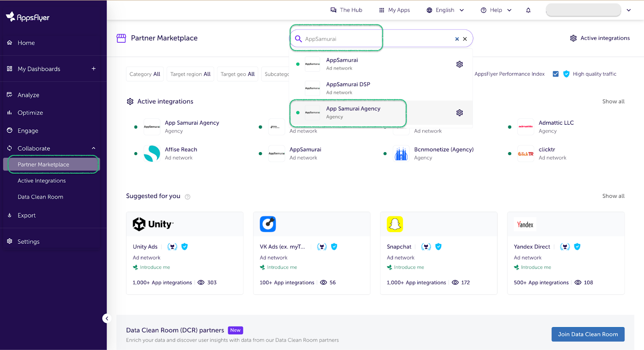Open settings gear for AppSamurai result
Image resolution: width=644 pixels, height=350 pixels.
(460, 64)
